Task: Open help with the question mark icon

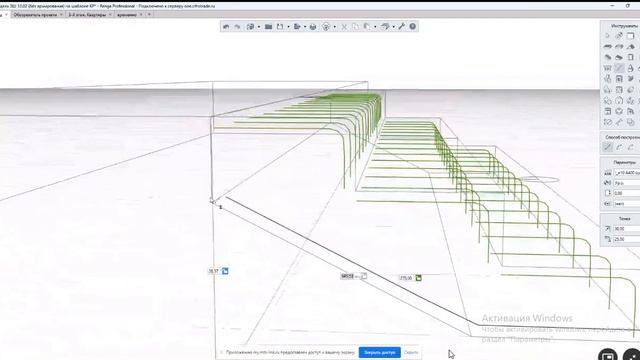Action: (x=413, y=27)
